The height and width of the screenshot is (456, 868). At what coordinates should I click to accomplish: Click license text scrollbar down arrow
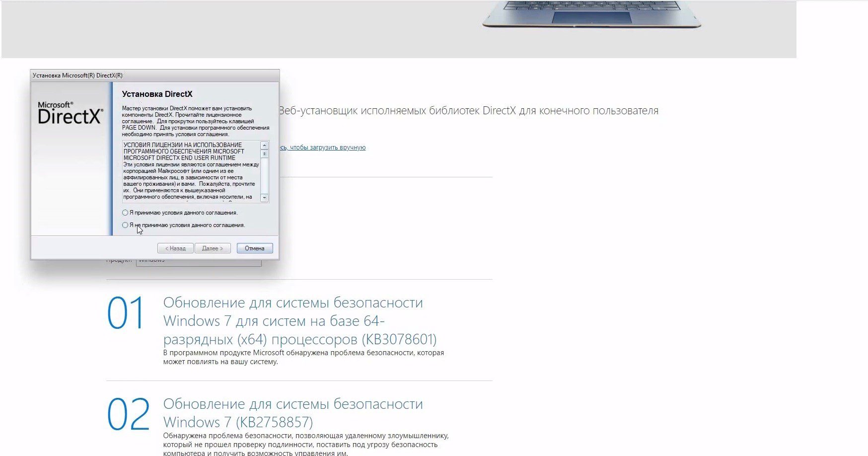[x=265, y=198]
